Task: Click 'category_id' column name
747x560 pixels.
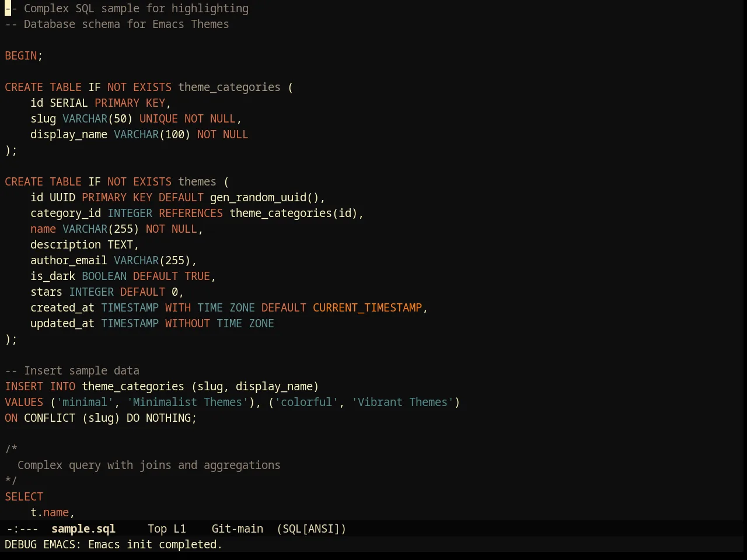Action: click(65, 213)
